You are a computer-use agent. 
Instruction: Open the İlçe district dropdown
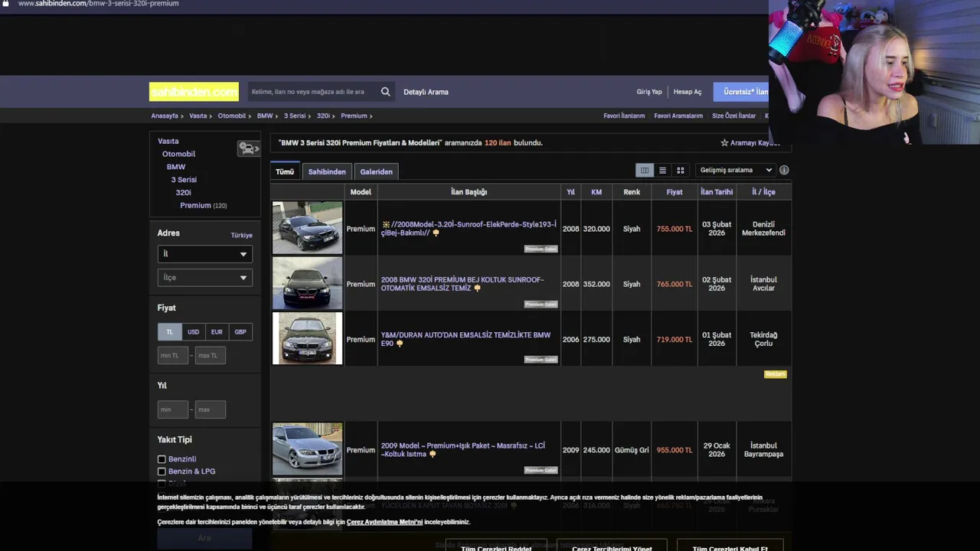pos(204,278)
